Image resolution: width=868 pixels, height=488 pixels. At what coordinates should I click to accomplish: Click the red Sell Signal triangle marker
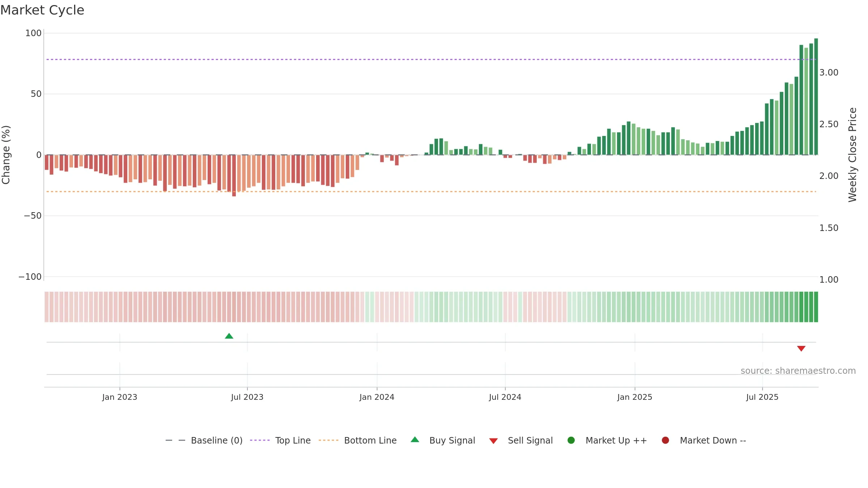pyautogui.click(x=801, y=348)
